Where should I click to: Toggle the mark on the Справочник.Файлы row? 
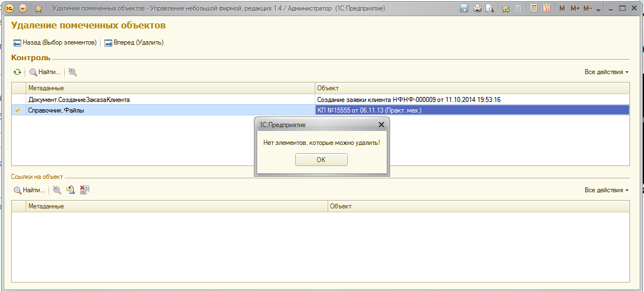click(18, 110)
